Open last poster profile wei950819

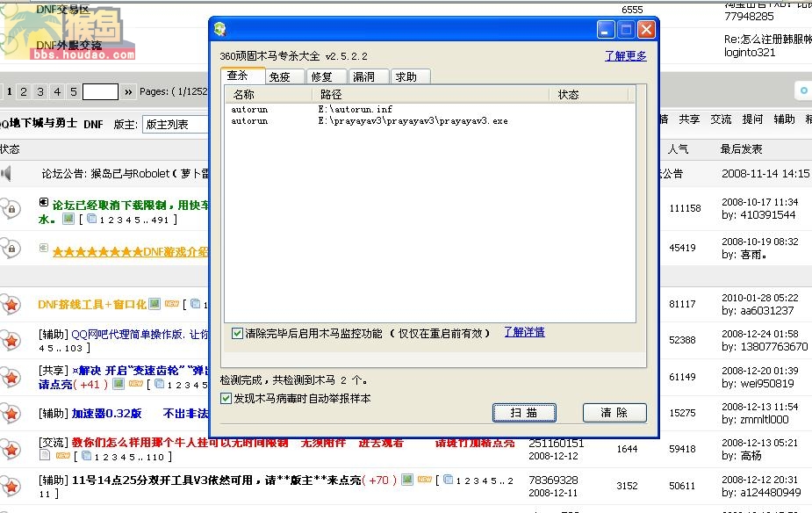pos(767,384)
